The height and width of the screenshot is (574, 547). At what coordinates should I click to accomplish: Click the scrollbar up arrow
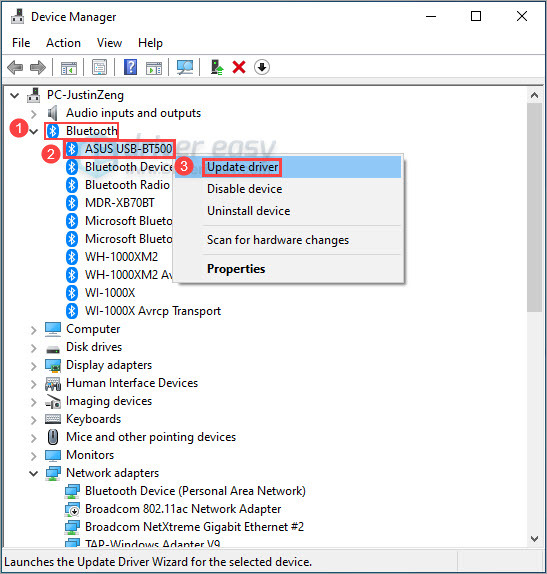coord(535,96)
